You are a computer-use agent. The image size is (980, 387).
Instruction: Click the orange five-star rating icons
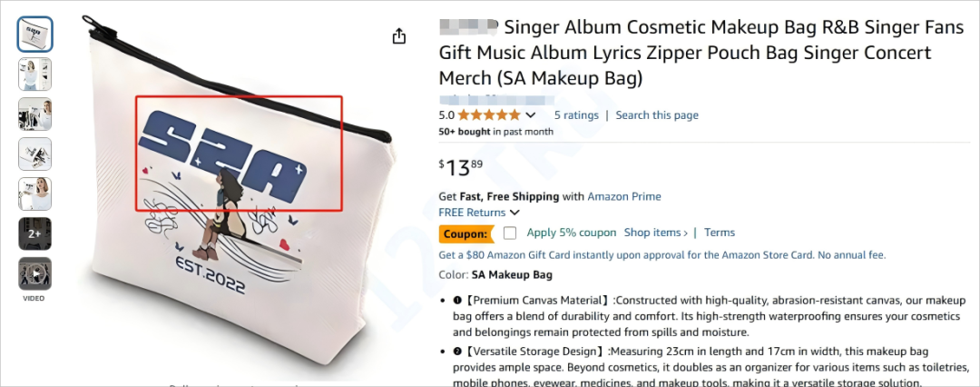point(488,115)
